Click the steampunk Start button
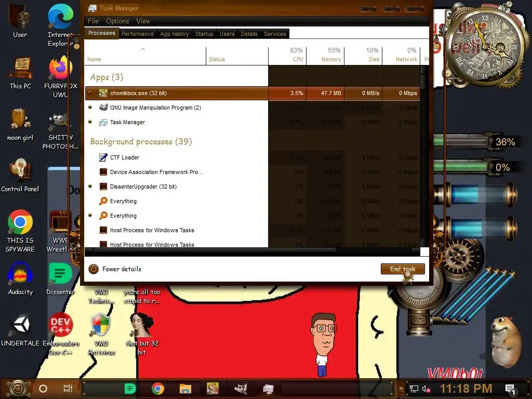532x399 pixels. click(18, 389)
